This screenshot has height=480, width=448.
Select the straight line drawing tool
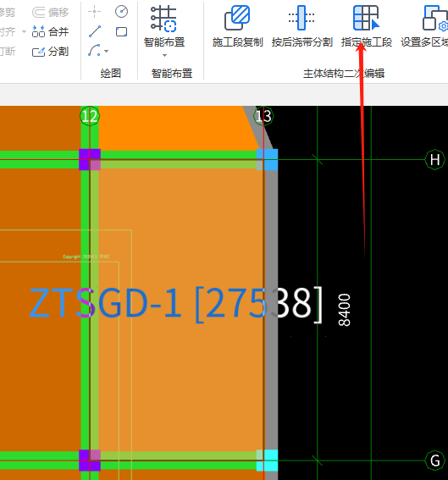(95, 31)
